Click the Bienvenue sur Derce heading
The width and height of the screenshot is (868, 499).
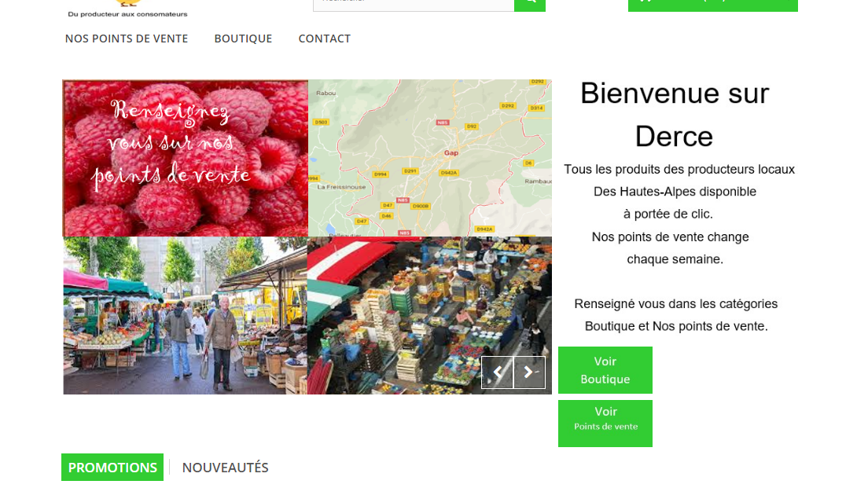coord(675,115)
